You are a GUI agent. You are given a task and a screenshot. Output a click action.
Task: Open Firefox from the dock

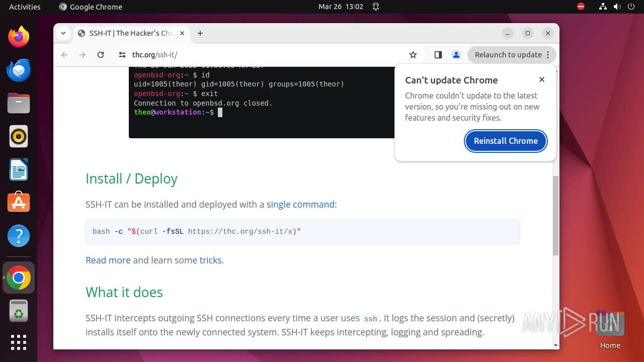[x=19, y=37]
